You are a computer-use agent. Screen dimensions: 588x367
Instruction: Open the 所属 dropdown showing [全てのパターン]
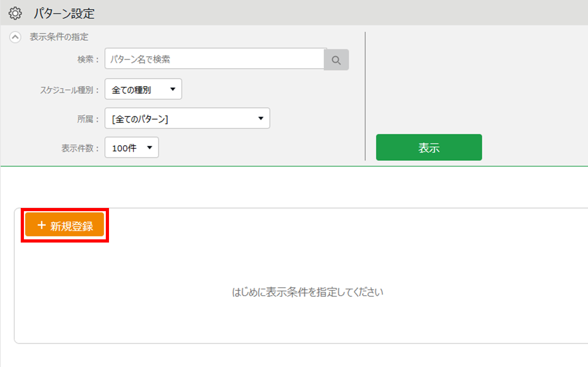coord(187,119)
